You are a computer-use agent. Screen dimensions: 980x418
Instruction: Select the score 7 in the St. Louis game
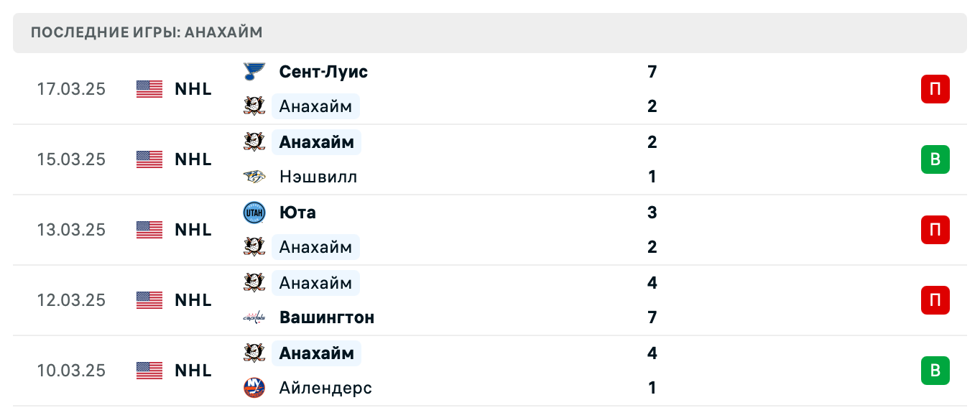click(652, 72)
